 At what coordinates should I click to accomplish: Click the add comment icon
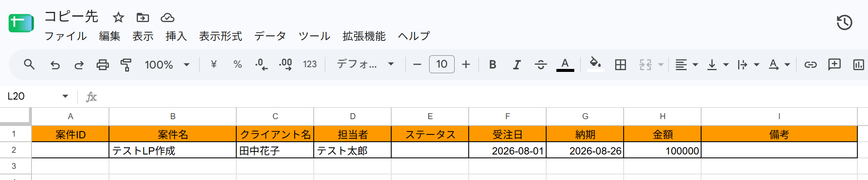[834, 65]
